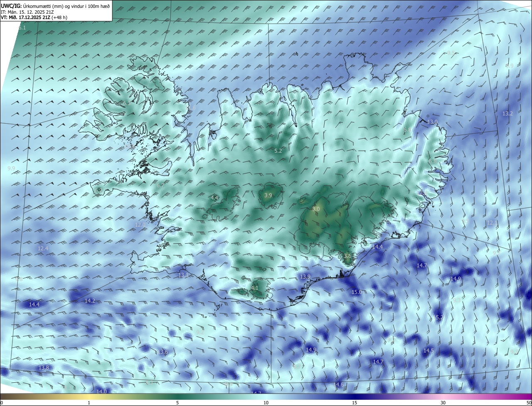Viewport: 532px width, 406px height.
Task: Click the color scale tick labeled "0"
Action: click(2, 403)
